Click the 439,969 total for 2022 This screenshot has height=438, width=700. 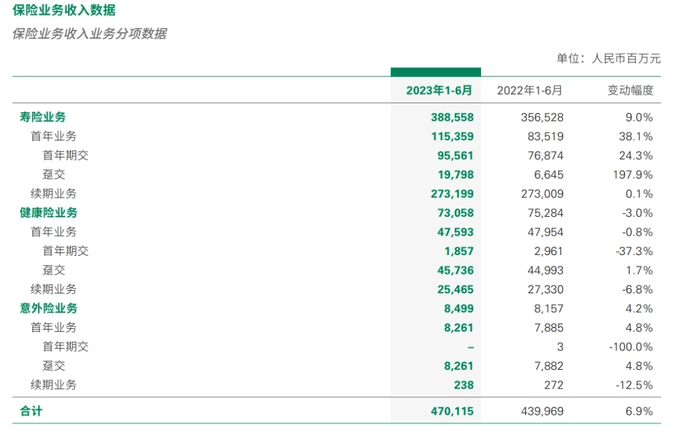point(542,411)
